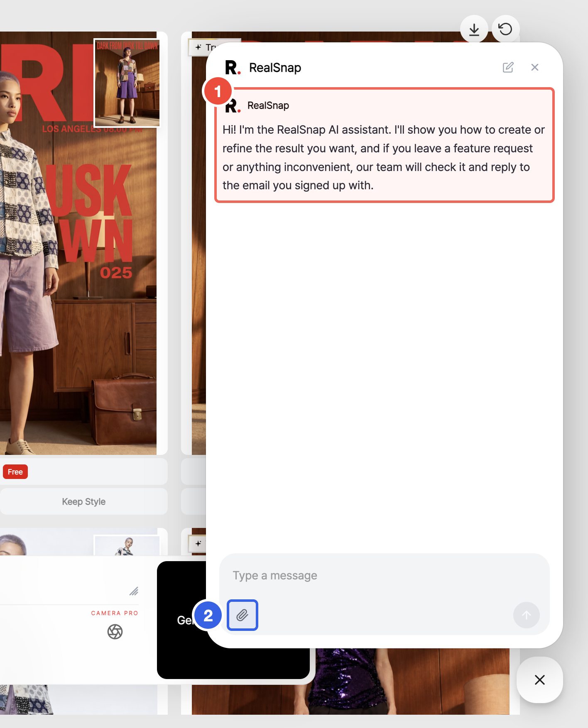Dismiss the chat with the round X button
Image resolution: width=588 pixels, height=728 pixels.
tap(539, 680)
